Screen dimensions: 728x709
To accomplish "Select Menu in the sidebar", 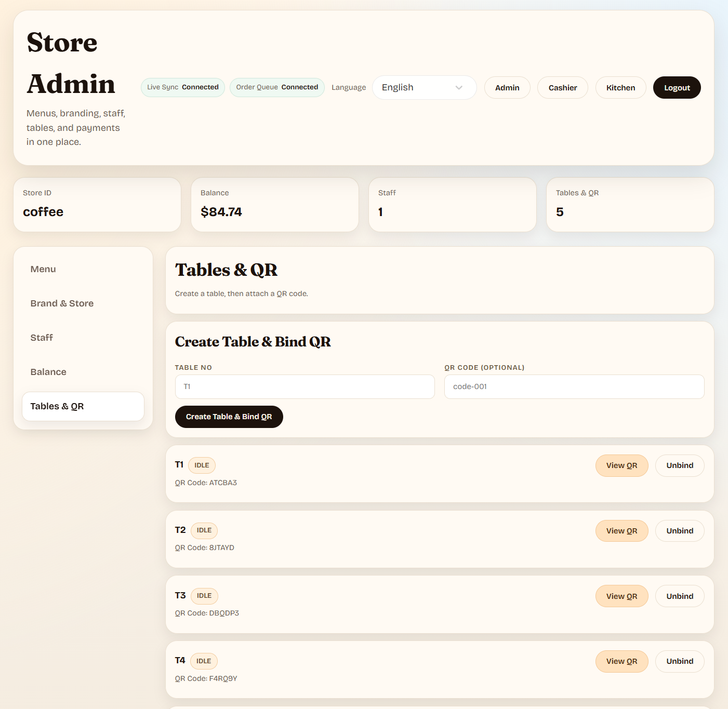I will (x=83, y=269).
